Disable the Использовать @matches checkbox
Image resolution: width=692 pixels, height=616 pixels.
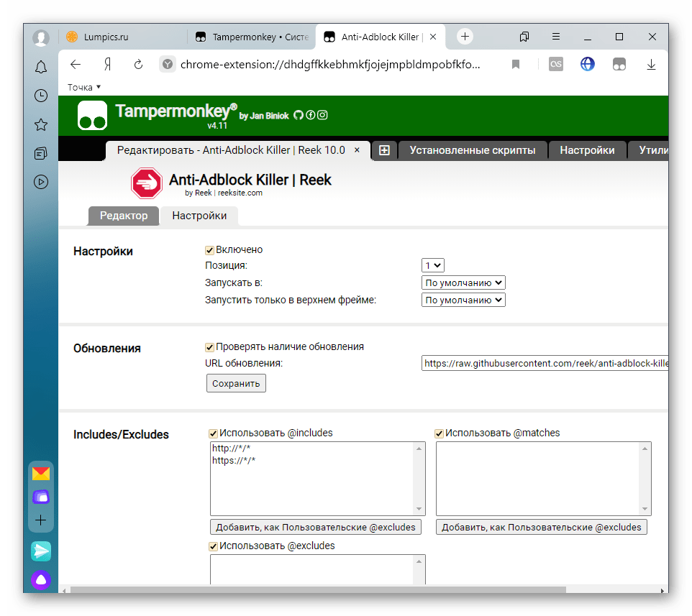[439, 433]
